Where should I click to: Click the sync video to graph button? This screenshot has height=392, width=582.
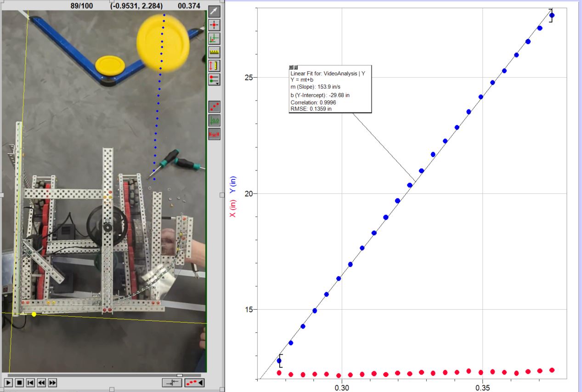[x=172, y=382]
